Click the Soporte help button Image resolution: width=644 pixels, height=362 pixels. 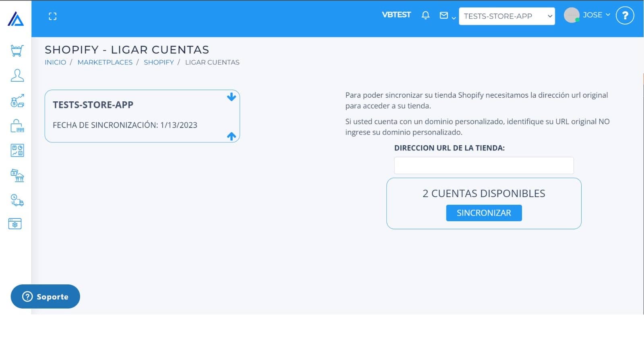[x=45, y=296]
